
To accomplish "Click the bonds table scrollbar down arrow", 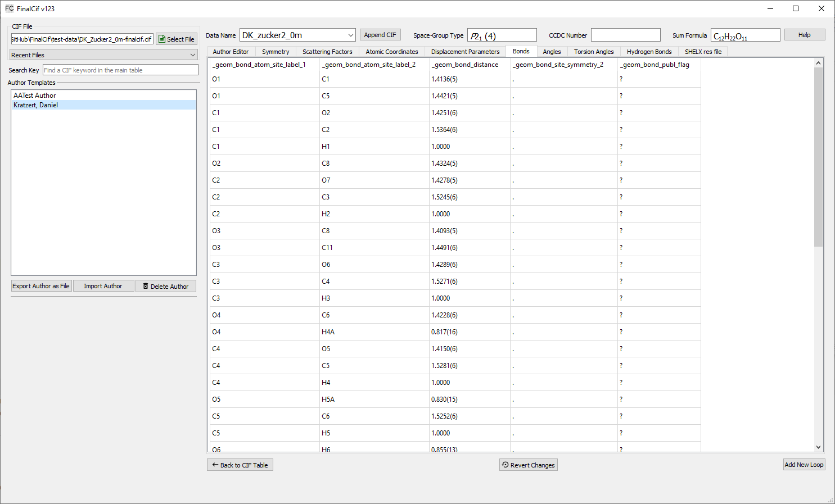I will tap(818, 447).
